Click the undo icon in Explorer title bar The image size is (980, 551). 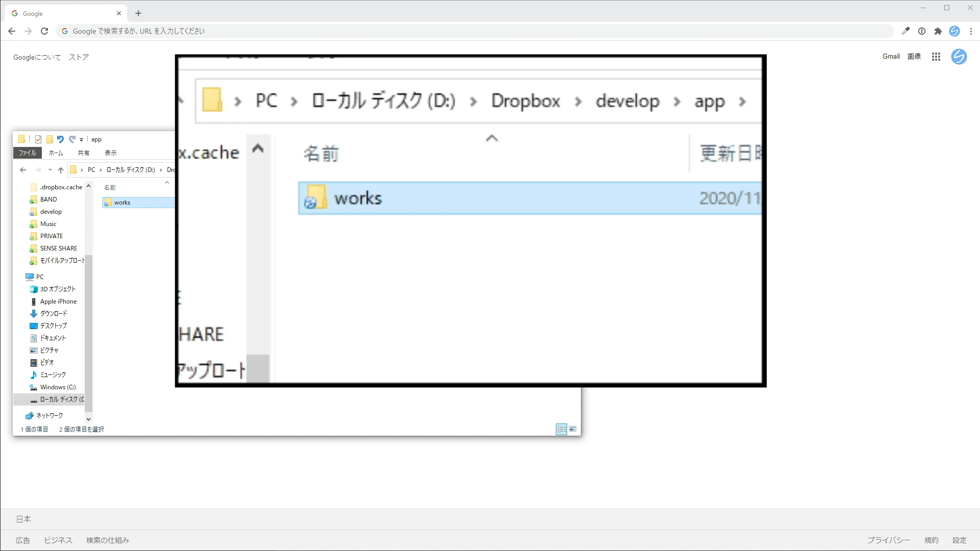point(60,139)
